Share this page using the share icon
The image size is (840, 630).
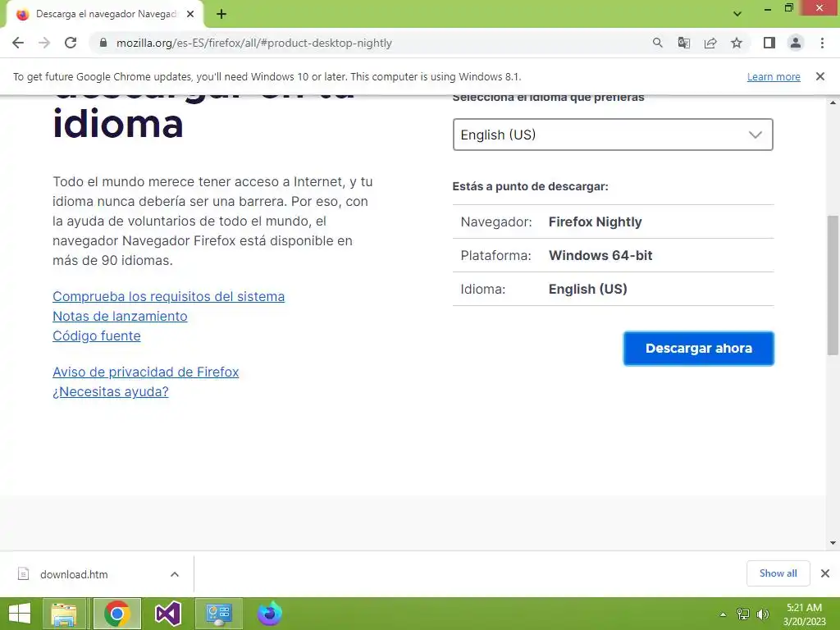[x=710, y=43]
